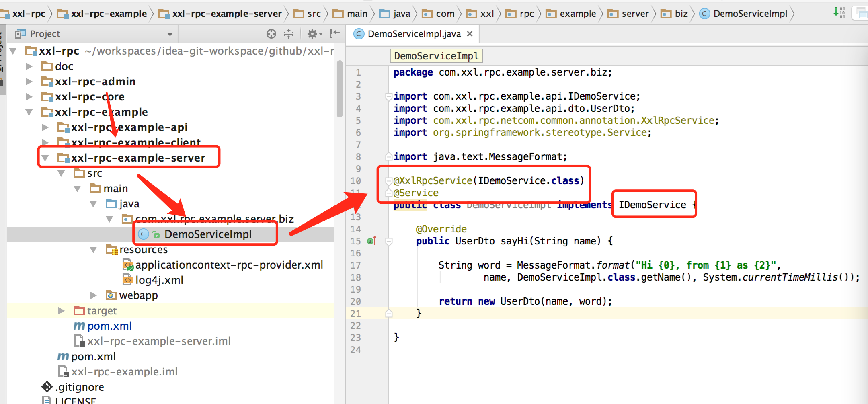Select the .gitignore file
Viewport: 868px width, 404px height.
pos(79,387)
